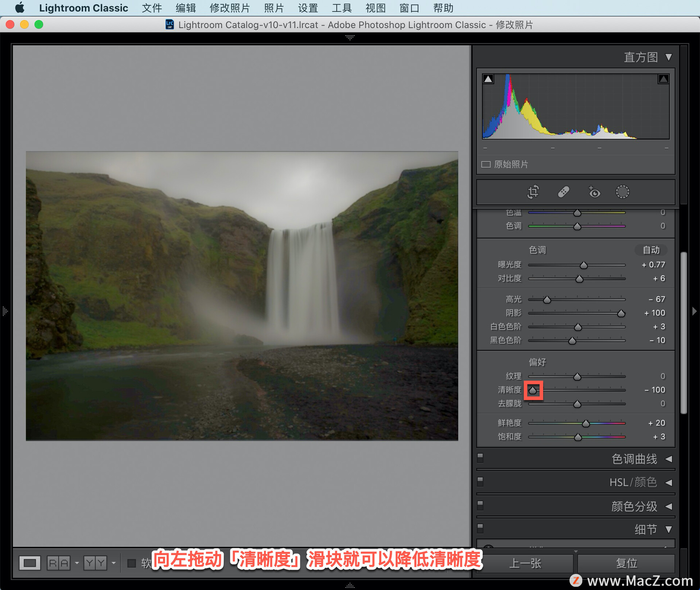
Task: Select the Red Eye Correction tool
Action: tap(594, 192)
